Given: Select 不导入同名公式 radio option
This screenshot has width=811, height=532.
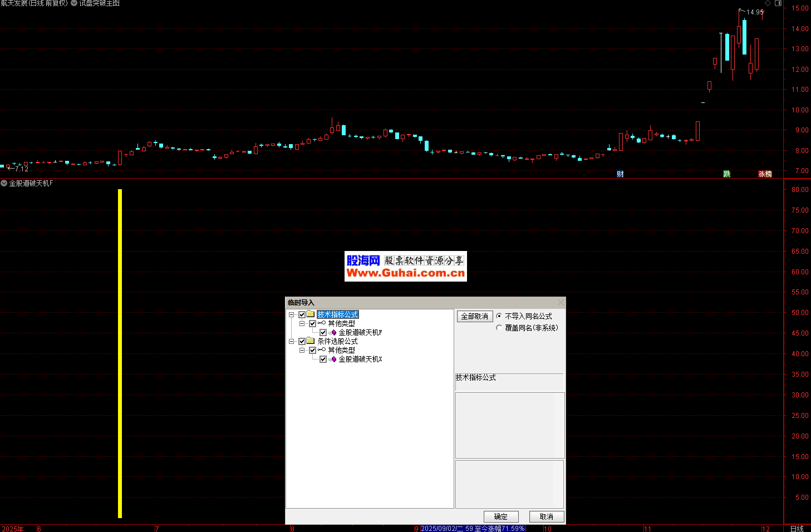Looking at the screenshot, I should pos(499,316).
